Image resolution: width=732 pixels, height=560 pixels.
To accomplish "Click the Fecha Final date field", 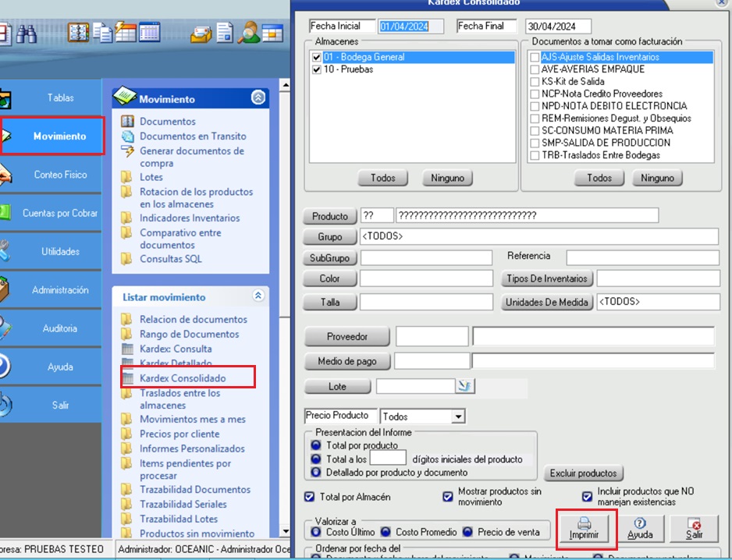I will (558, 27).
